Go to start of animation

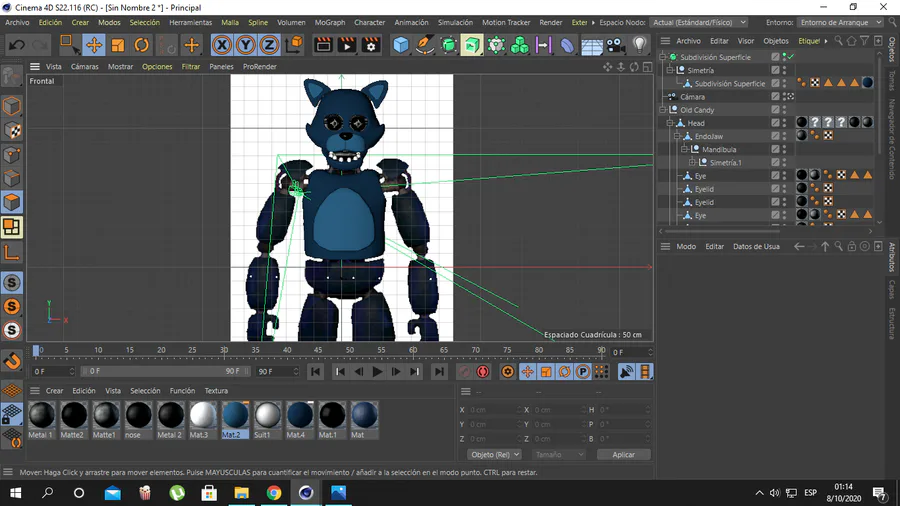pos(315,372)
